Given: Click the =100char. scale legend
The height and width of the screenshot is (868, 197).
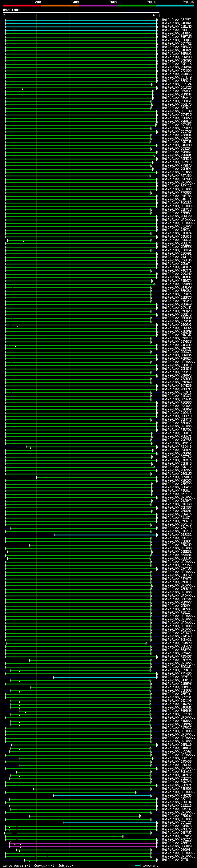Looking at the screenshot, I should tap(146, 866).
